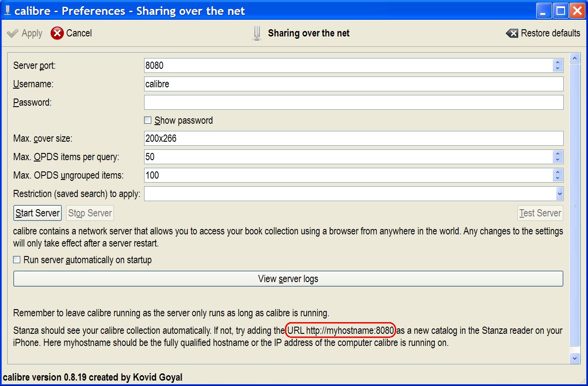Click the "Password:" label
This screenshot has height=386, width=588.
(x=32, y=103)
